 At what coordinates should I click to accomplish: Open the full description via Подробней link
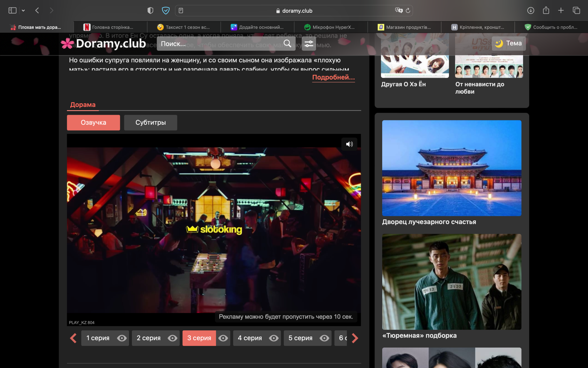pos(333,78)
